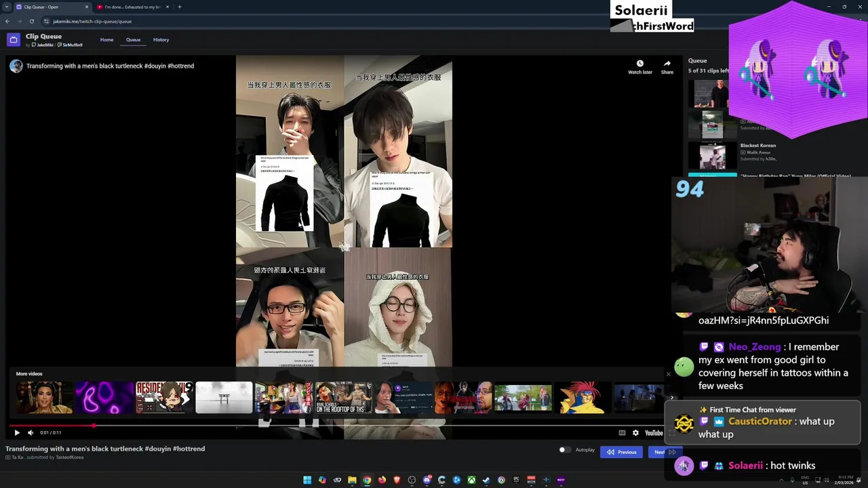Open Copilot from the taskbar
The width and height of the screenshot is (868, 488).
pos(322,480)
